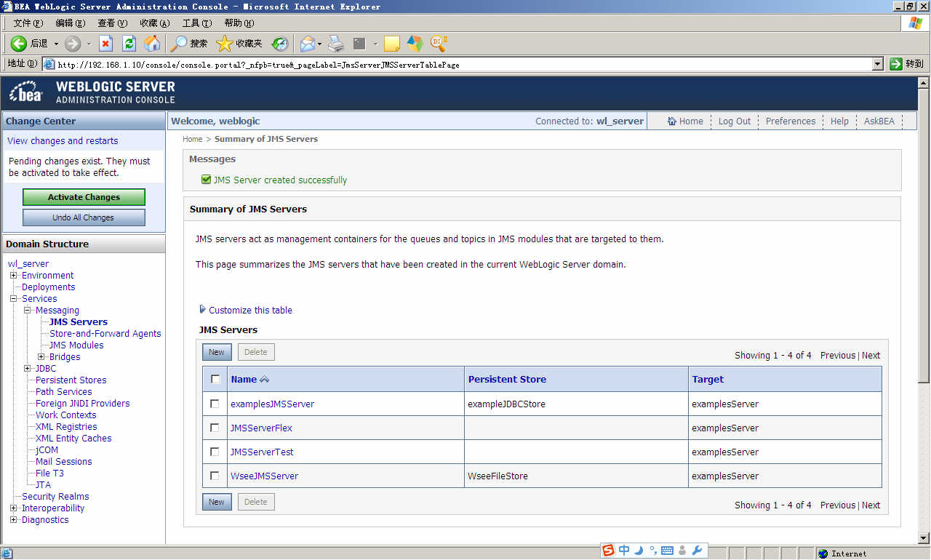931x560 pixels.
Task: Open the 工具(T) menu
Action: tap(197, 23)
